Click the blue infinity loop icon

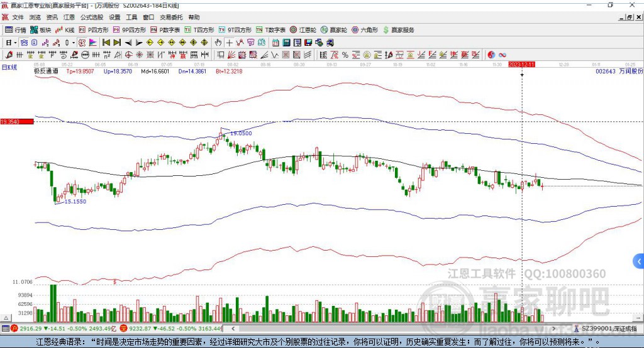pyautogui.click(x=502, y=55)
